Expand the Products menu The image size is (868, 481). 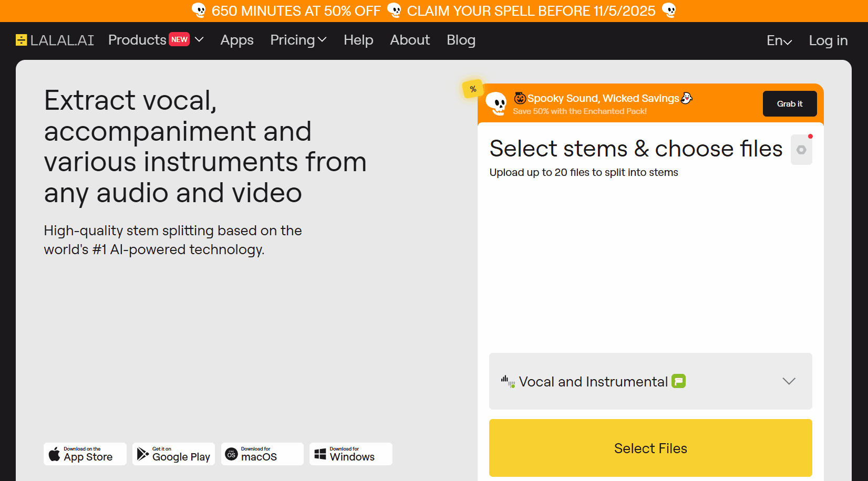[x=156, y=40]
